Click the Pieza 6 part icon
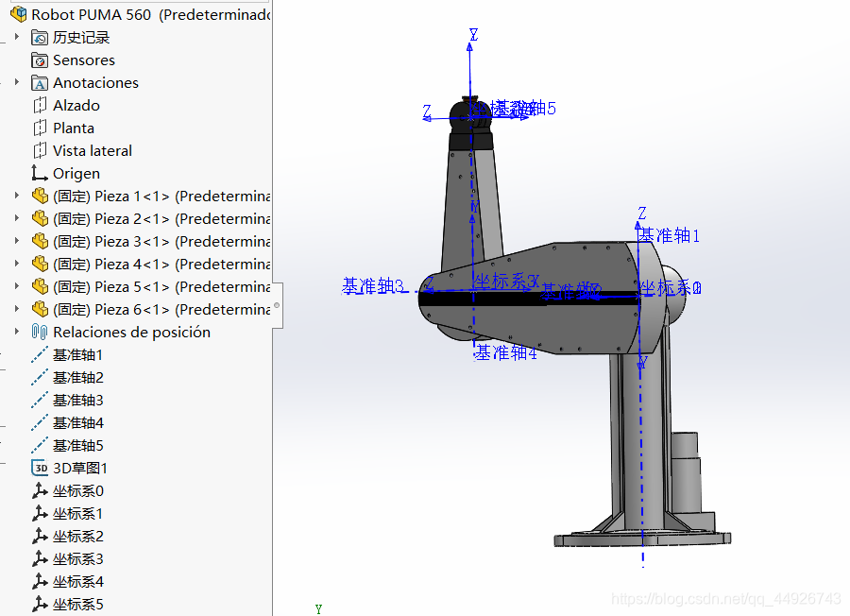The width and height of the screenshot is (850, 616). [x=40, y=310]
